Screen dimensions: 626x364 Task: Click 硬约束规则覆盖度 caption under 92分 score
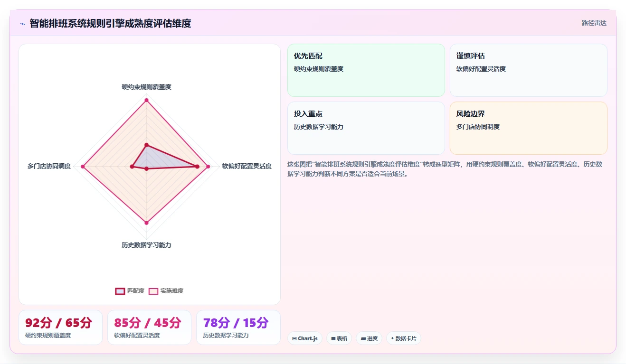(x=48, y=335)
